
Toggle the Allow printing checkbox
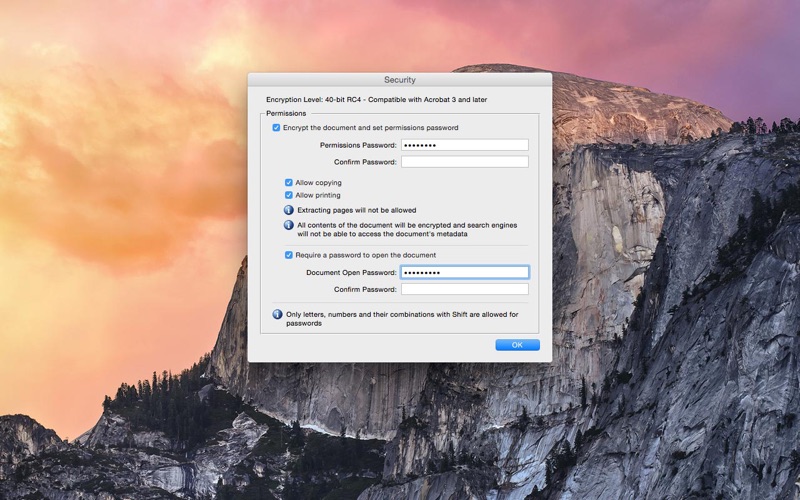click(289, 195)
